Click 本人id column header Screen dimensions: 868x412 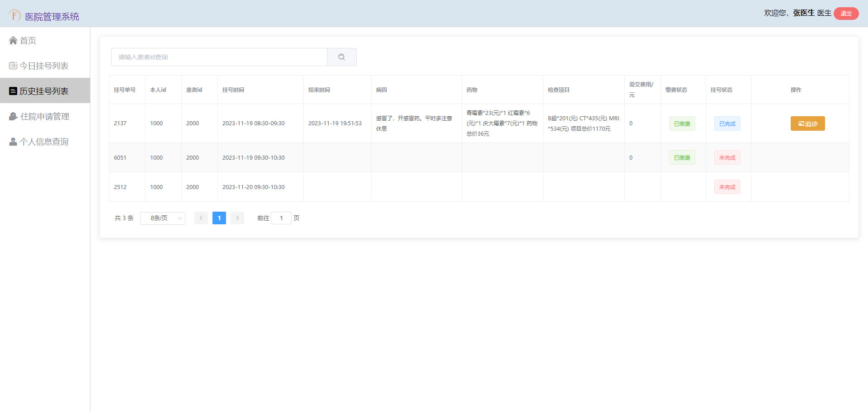click(163, 90)
